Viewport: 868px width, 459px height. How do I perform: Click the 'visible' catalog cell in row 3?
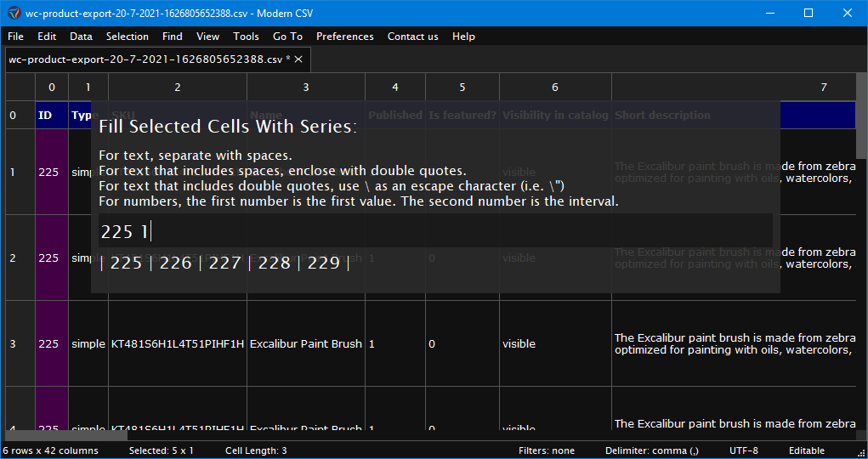[x=555, y=344]
